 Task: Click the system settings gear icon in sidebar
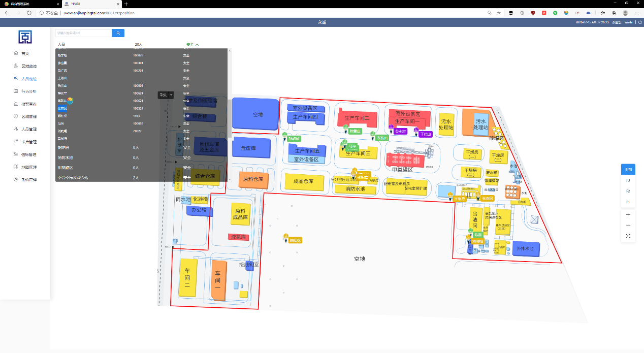[x=16, y=179]
